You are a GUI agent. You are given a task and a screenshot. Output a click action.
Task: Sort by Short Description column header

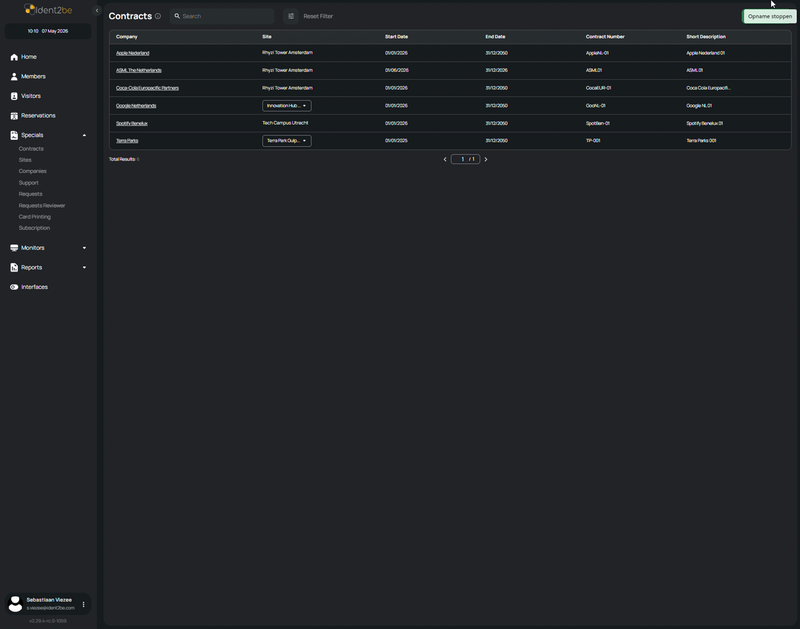[x=706, y=37]
